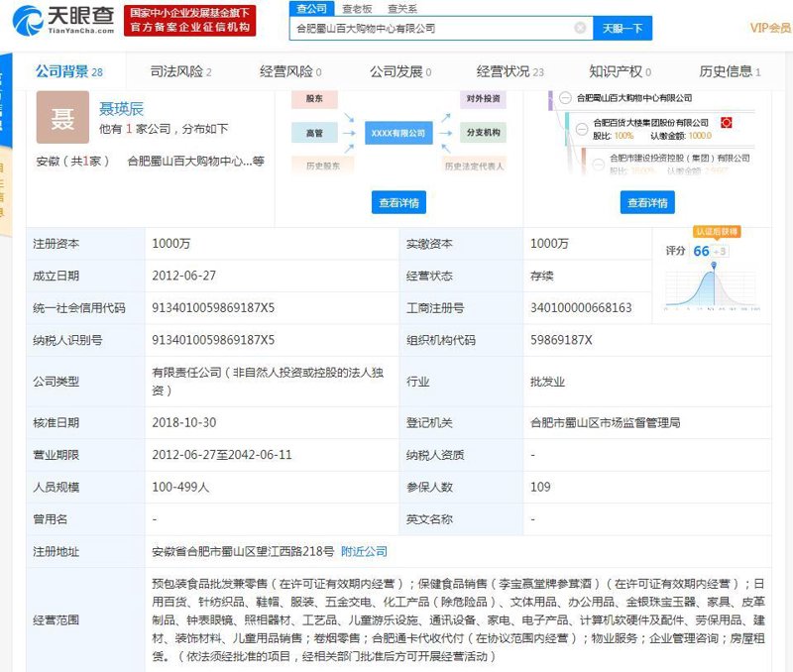This screenshot has width=793, height=672.
Task: Select 登记机关 value 合肥市蜀山区市场监督管理局
Action: click(x=605, y=422)
